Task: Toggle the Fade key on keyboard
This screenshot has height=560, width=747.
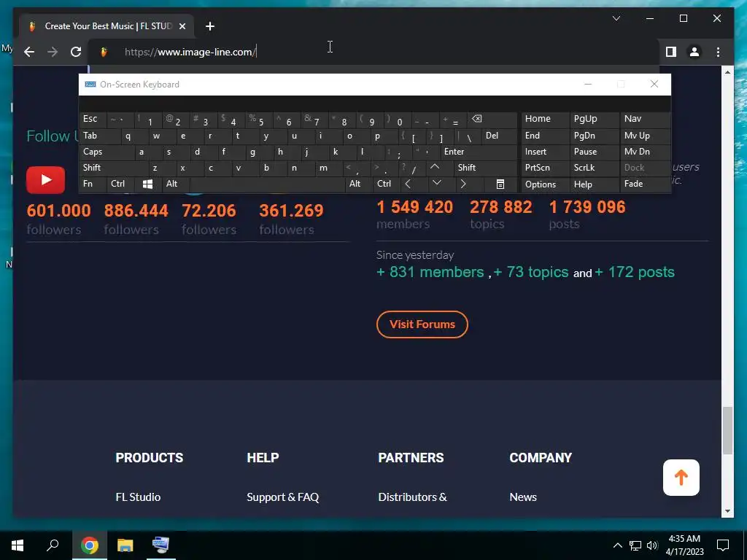Action: [x=645, y=184]
